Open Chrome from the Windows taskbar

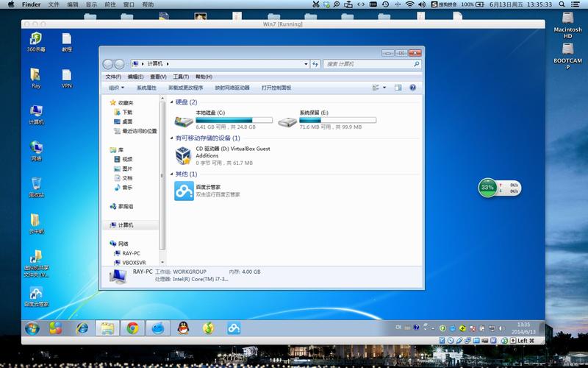132,328
